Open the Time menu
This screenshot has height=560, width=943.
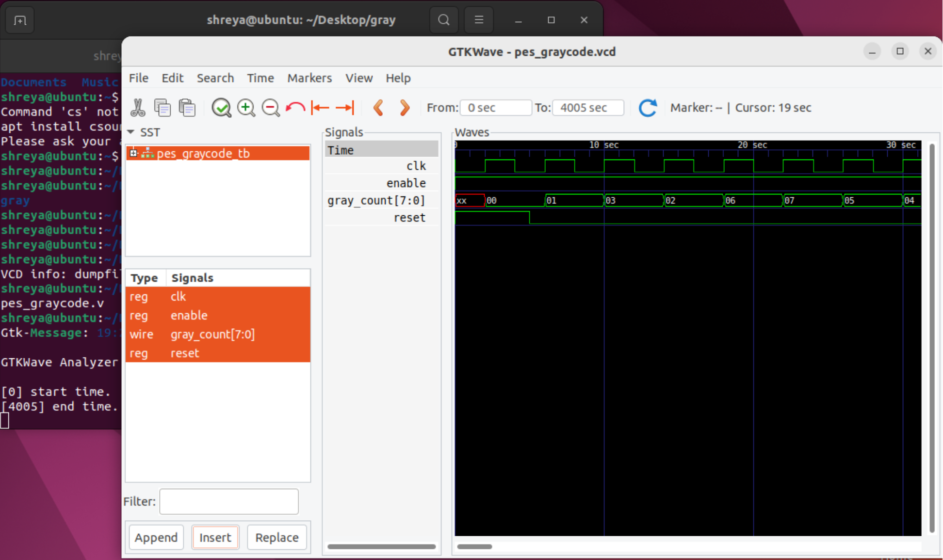coord(260,78)
